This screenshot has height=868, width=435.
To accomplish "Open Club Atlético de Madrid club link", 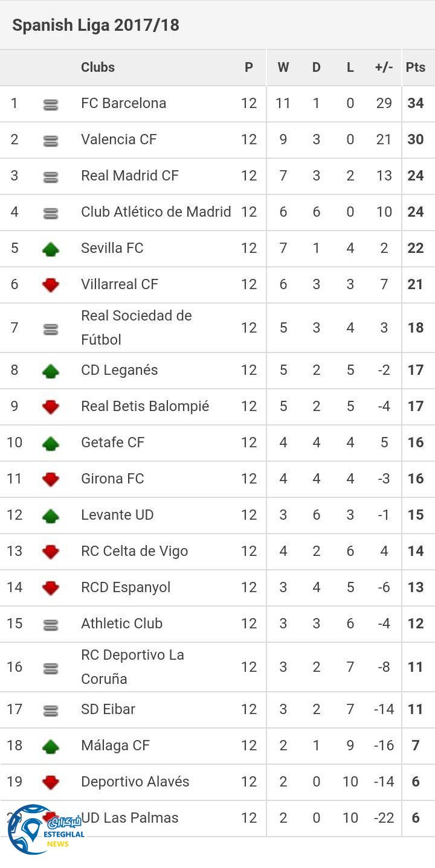I will tap(156, 212).
